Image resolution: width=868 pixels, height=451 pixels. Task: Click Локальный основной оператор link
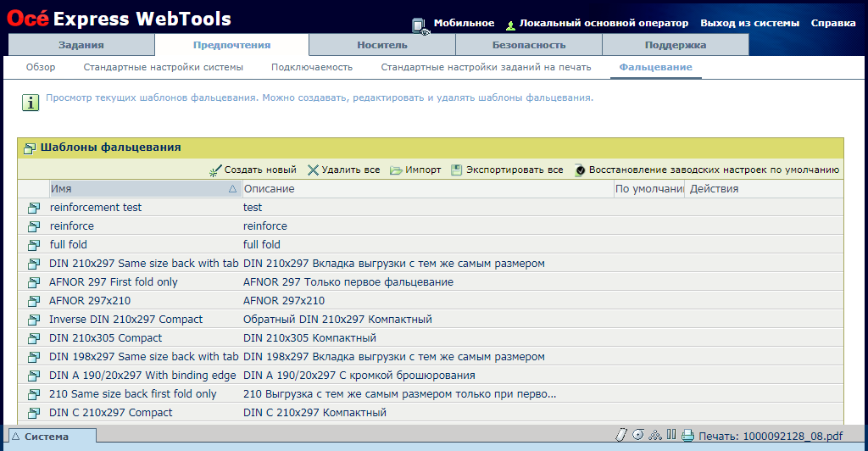604,23
